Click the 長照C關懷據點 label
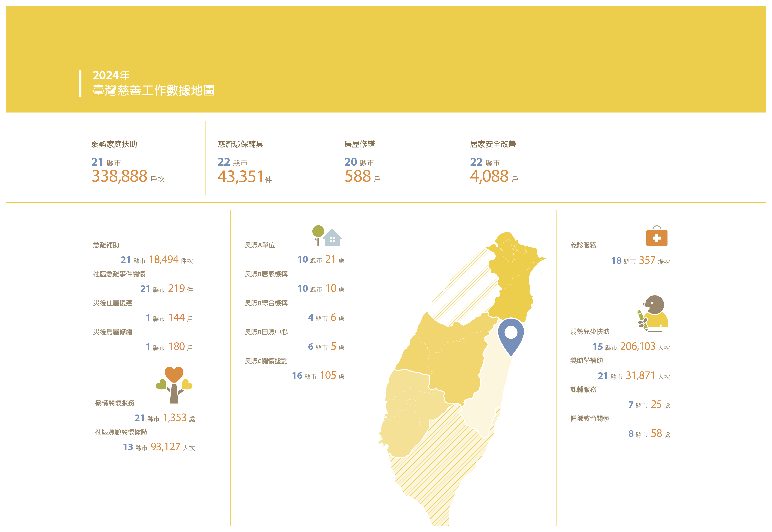Image resolution: width=772 pixels, height=532 pixels. pyautogui.click(x=266, y=361)
